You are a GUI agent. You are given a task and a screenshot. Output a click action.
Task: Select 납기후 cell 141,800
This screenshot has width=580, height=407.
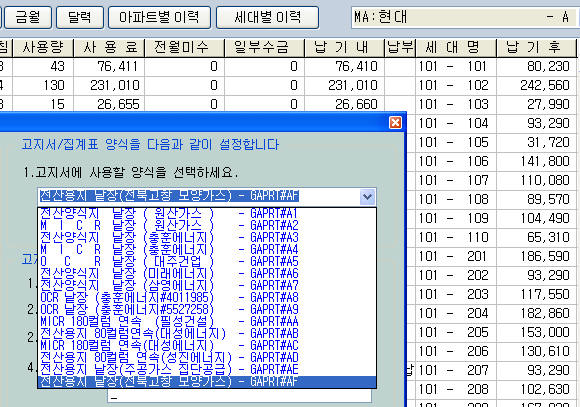click(x=537, y=161)
